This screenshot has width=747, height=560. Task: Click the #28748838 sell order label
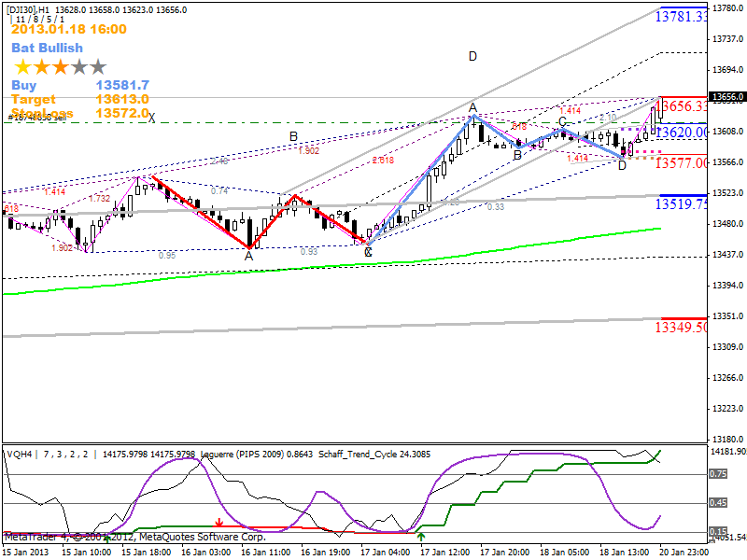[37, 118]
